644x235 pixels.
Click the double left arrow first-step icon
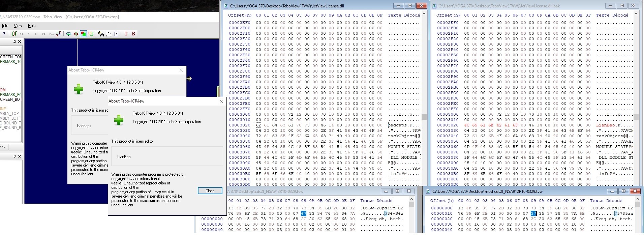point(22,34)
